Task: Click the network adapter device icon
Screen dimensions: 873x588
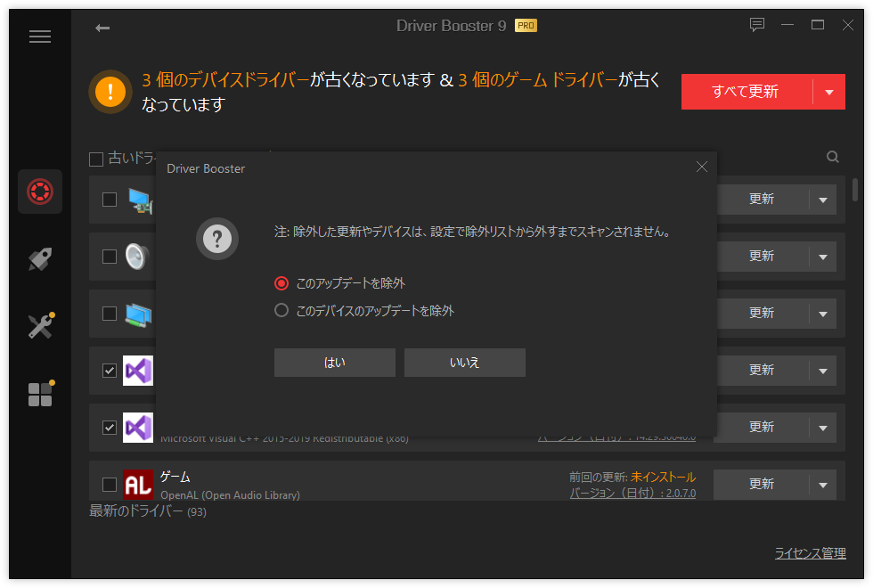Action: tap(141, 200)
